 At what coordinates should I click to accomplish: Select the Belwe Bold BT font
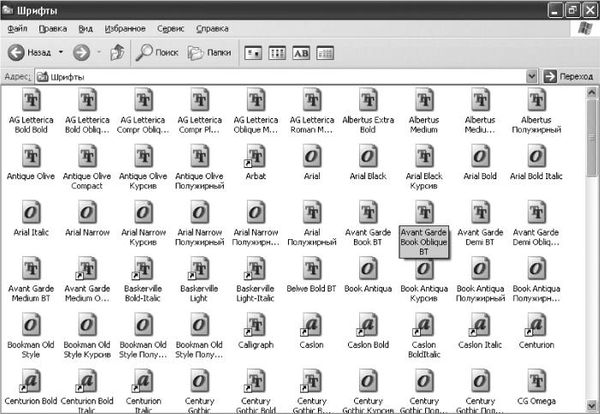pyautogui.click(x=311, y=269)
